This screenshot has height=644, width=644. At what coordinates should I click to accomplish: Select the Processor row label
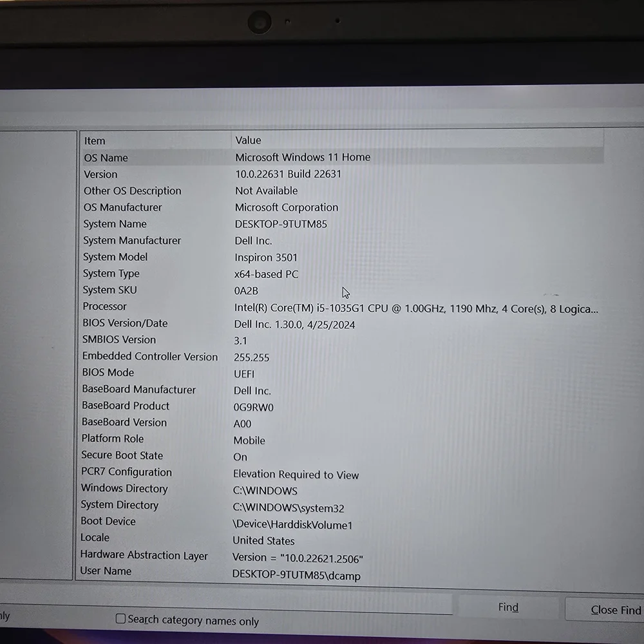pyautogui.click(x=104, y=307)
